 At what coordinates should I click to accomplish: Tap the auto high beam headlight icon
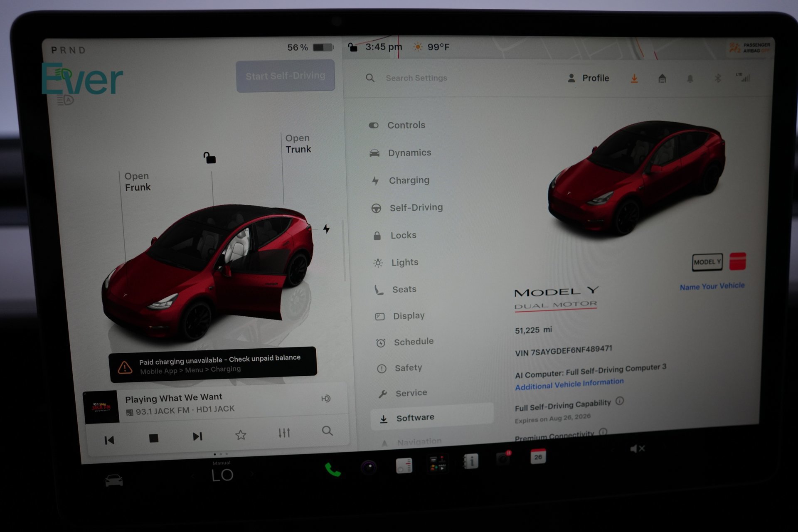coord(65,100)
